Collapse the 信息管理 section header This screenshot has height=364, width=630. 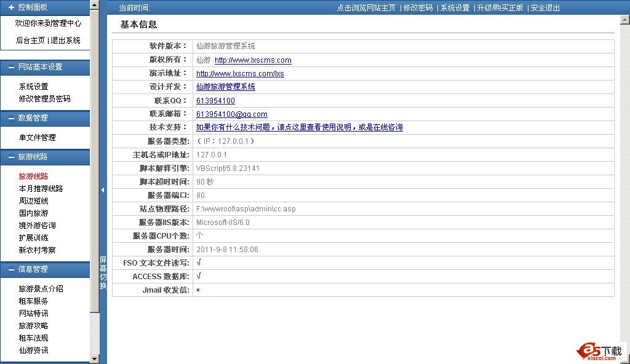pyautogui.click(x=45, y=269)
